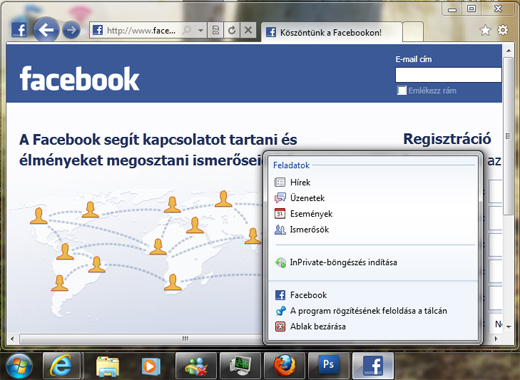Click the 'Regisztráció' heading
The width and height of the screenshot is (520, 380).
[447, 139]
